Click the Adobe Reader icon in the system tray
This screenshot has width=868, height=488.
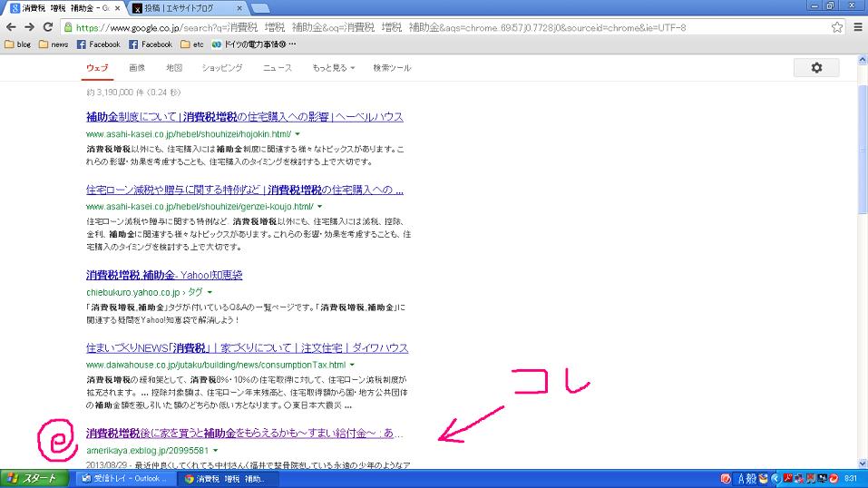tap(788, 478)
